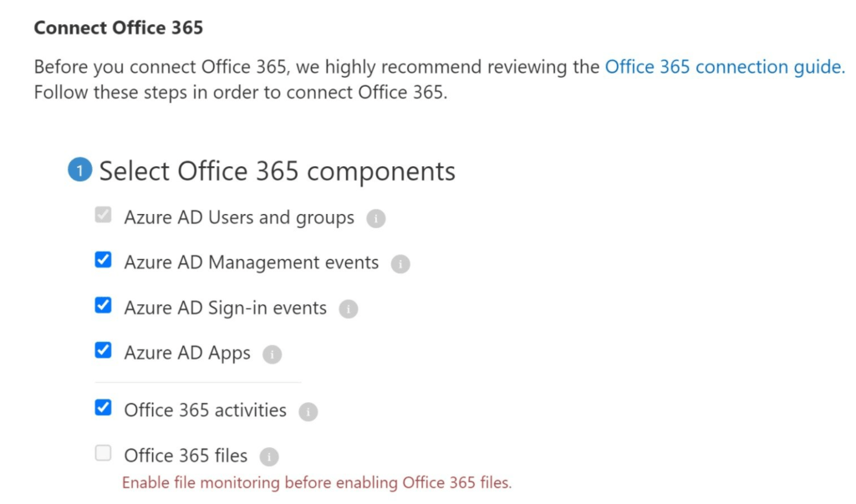Screen dimensions: 856x504
Task: Uncheck the Azure AD Management events checkbox
Action: coord(103,261)
